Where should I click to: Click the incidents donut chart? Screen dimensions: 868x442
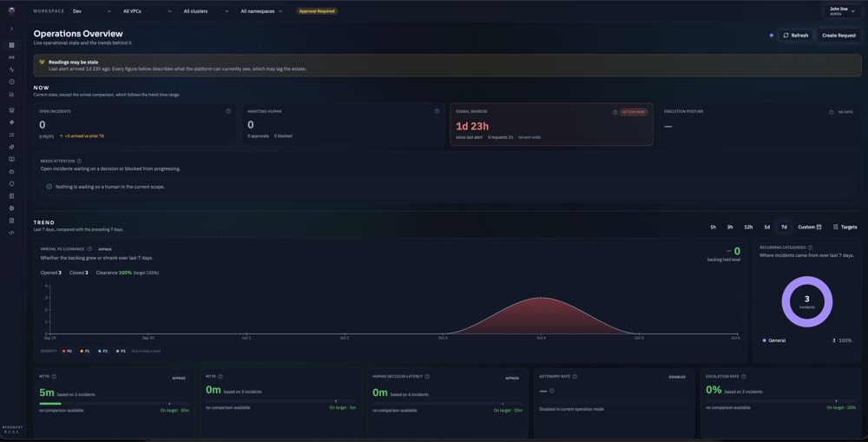[x=806, y=302]
